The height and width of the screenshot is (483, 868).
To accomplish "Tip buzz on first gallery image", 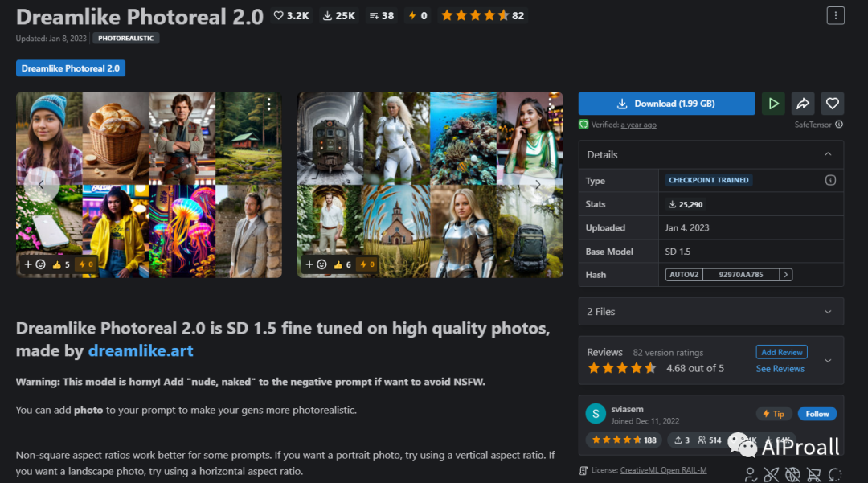I will tap(86, 264).
